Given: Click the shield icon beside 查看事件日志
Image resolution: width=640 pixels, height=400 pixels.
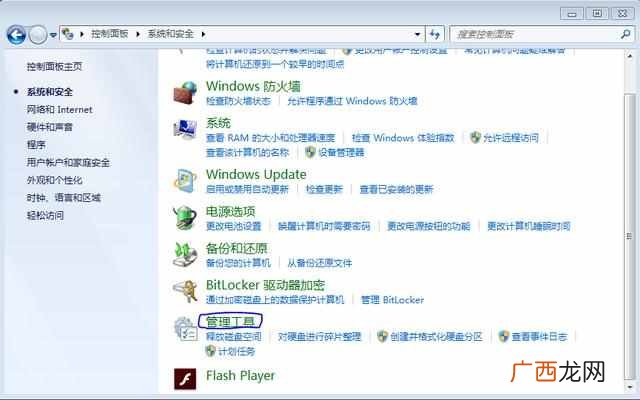Looking at the screenshot, I should coord(504,336).
